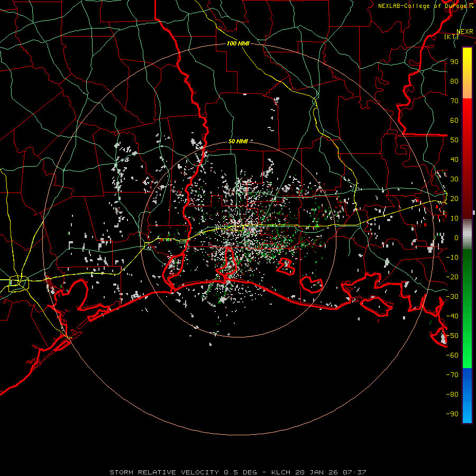
Task: Click the 30 value on the velocity scale
Action: [454, 179]
